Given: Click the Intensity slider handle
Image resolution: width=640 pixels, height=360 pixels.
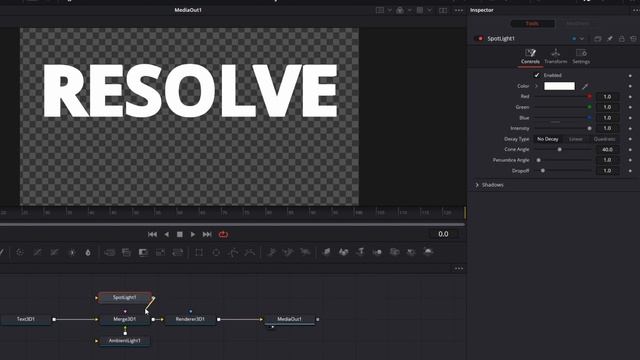Looking at the screenshot, I should [x=589, y=129].
